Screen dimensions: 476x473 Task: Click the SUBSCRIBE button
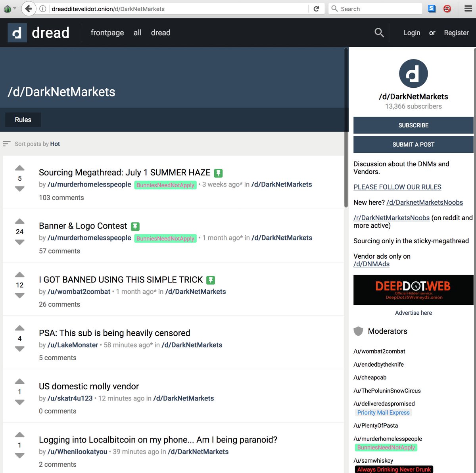413,125
